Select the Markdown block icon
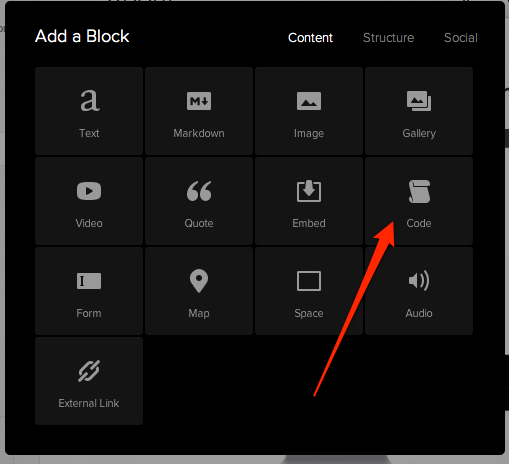 coord(199,101)
